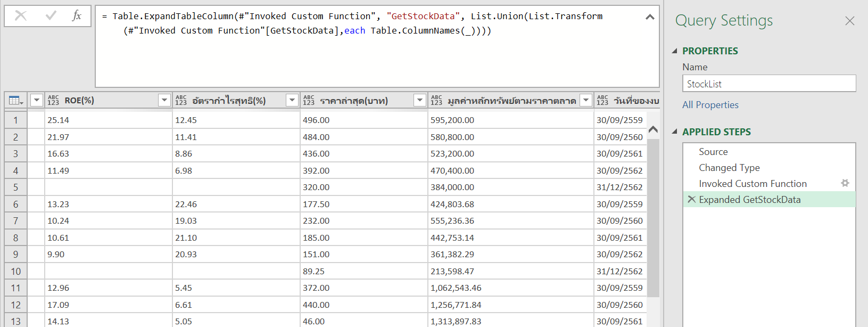Close the Query Settings pane
868x327 pixels.
(849, 21)
